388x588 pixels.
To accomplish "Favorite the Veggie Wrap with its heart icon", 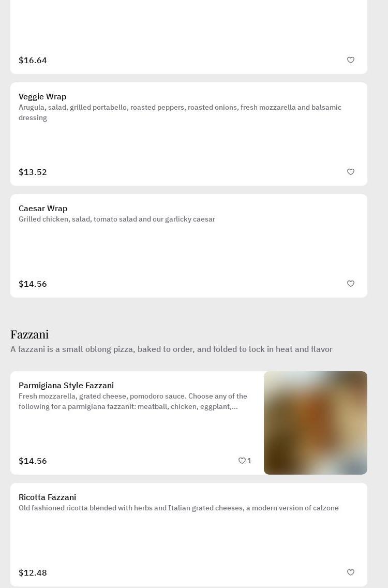I will click(351, 172).
